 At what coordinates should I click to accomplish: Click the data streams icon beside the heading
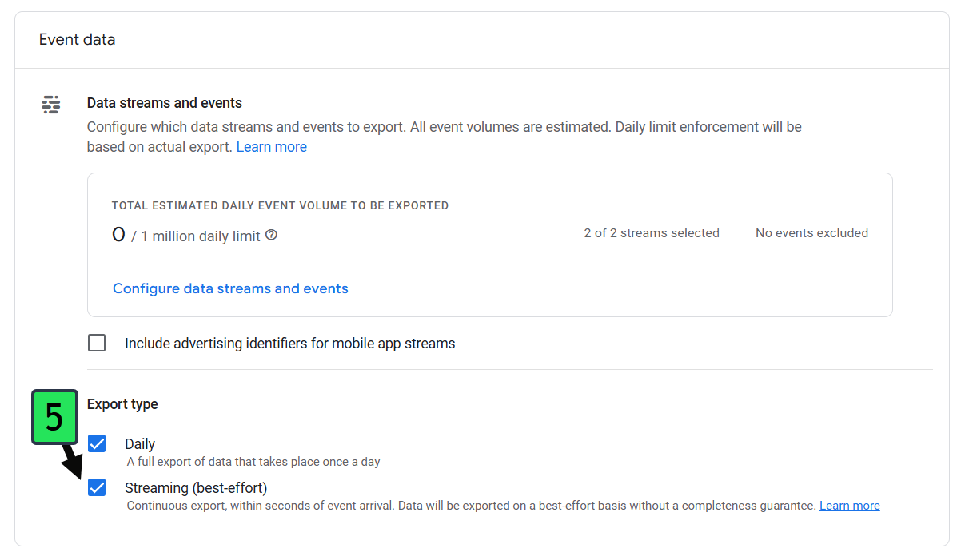coord(51,105)
